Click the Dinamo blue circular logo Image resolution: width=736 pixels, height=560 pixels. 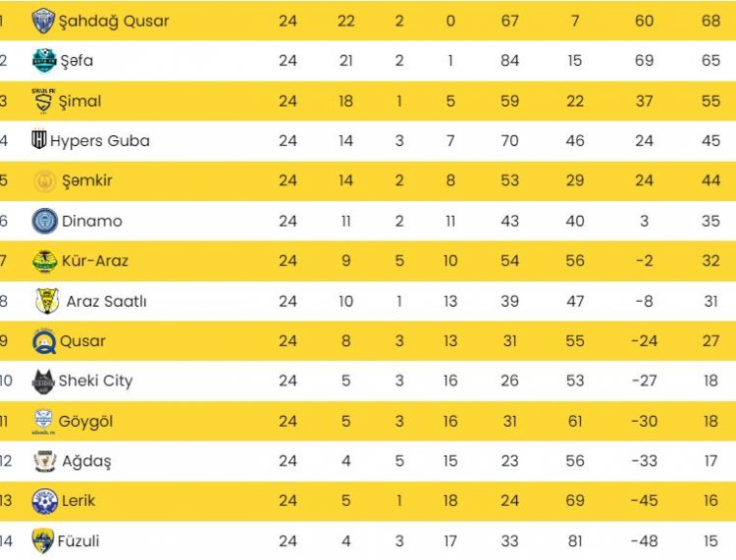tap(45, 221)
